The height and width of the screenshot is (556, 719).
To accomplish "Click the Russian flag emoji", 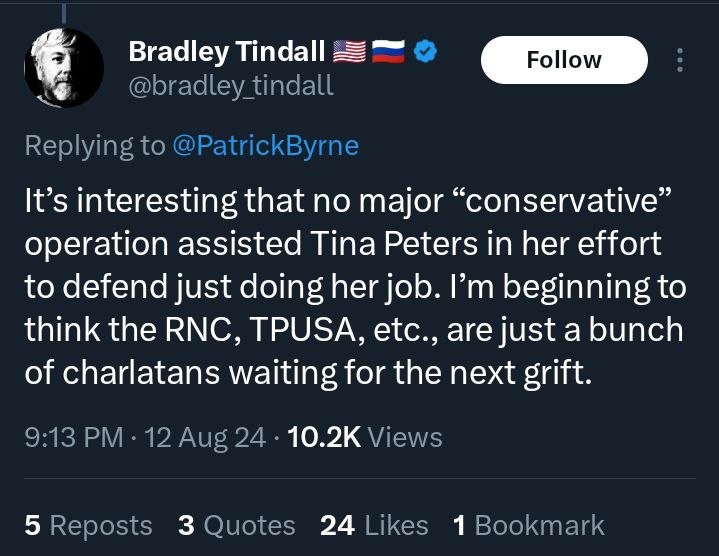I will [x=387, y=51].
